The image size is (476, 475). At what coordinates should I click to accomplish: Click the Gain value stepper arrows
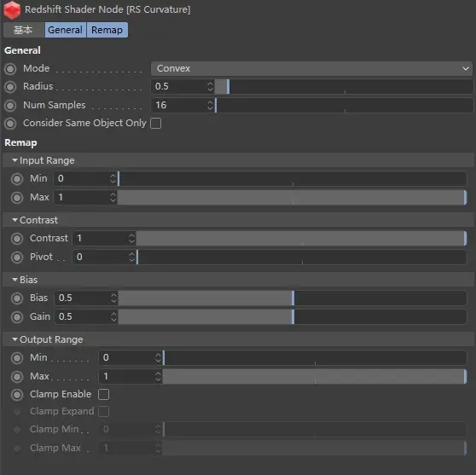(x=113, y=317)
